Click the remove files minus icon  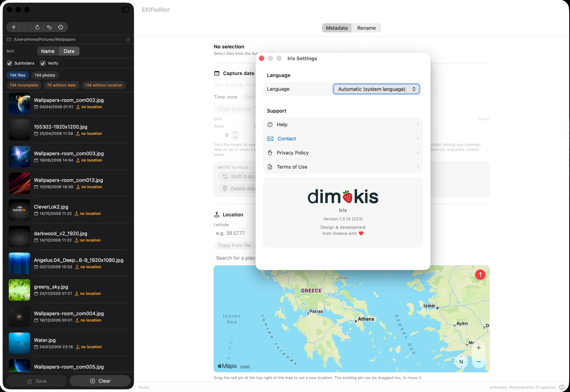coord(25,27)
